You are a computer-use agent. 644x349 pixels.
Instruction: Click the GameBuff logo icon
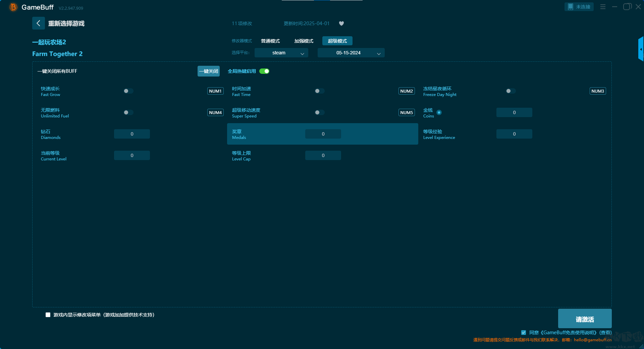click(13, 7)
